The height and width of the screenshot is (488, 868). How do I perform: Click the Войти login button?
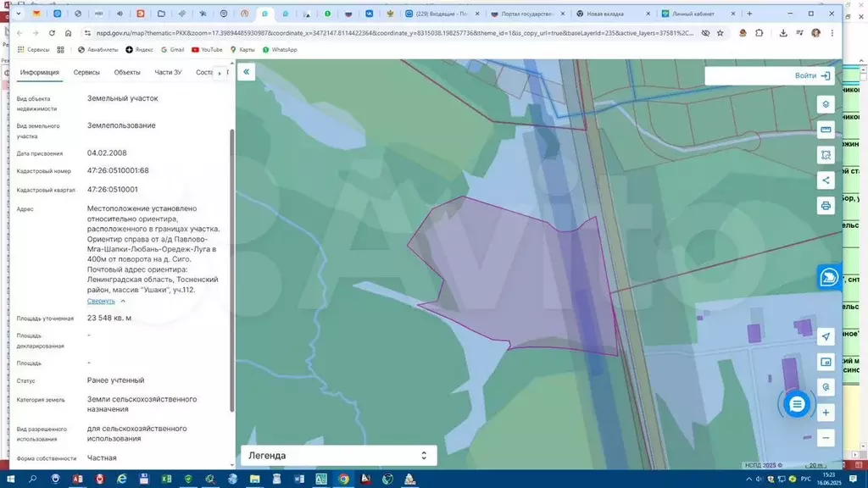[812, 75]
